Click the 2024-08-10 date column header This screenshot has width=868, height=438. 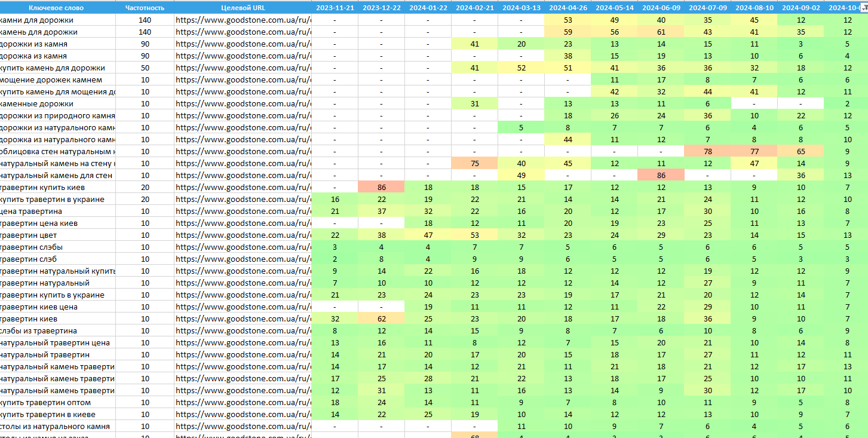754,8
